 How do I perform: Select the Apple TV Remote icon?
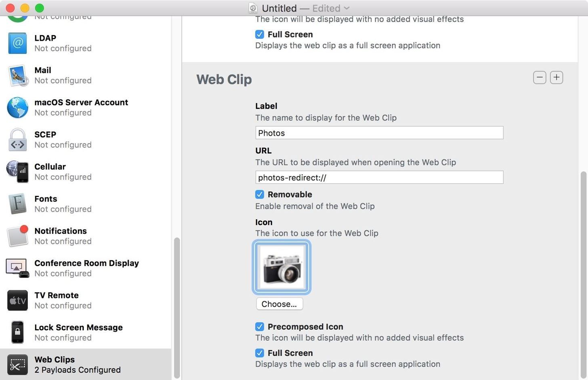click(x=17, y=300)
